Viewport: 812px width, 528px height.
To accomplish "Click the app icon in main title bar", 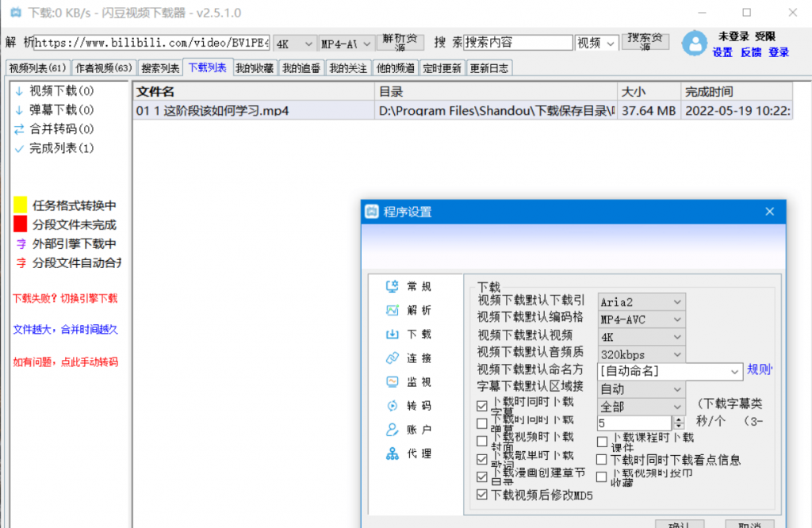I will coord(16,13).
